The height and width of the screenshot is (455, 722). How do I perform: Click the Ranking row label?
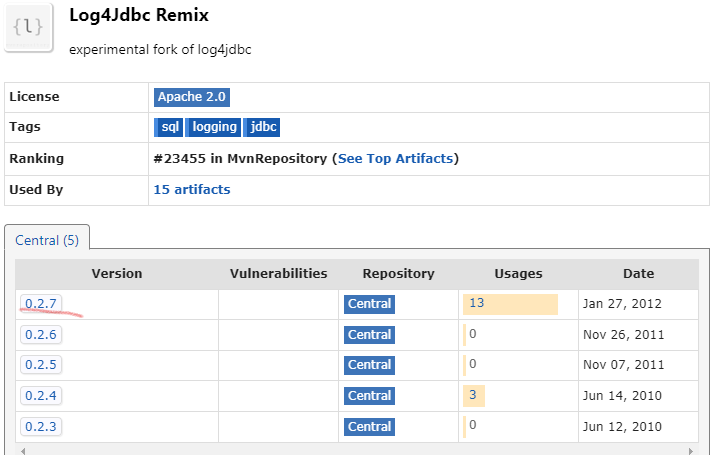point(37,158)
